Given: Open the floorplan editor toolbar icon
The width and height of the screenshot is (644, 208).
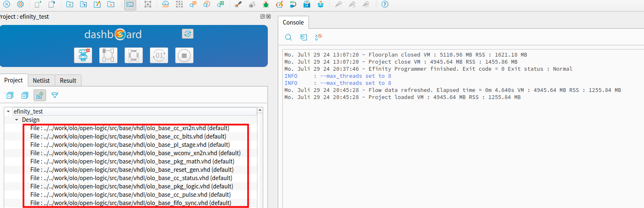Looking at the screenshot, I should coord(147,5).
